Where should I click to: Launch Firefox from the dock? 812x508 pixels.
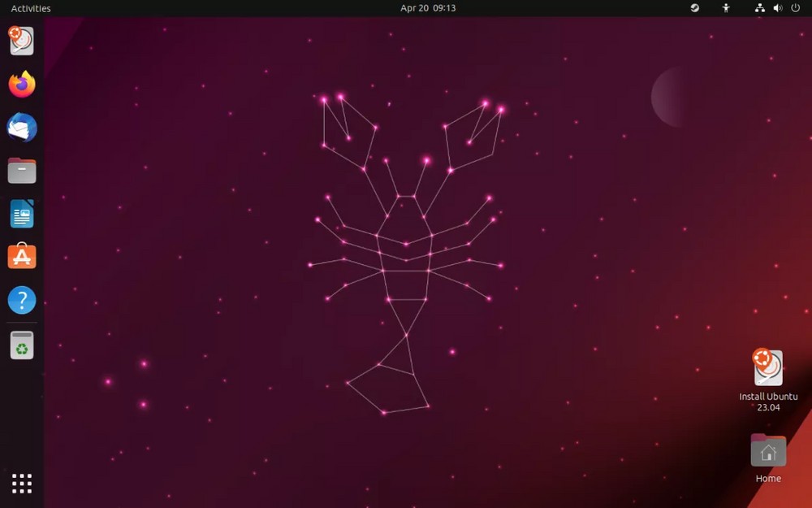coord(22,84)
